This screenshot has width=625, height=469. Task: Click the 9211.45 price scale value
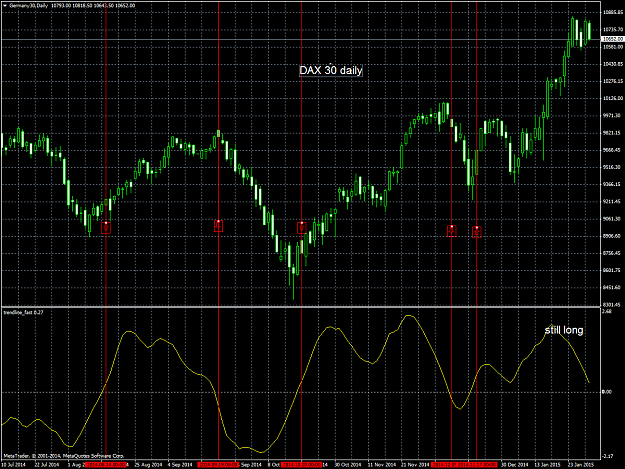click(612, 202)
